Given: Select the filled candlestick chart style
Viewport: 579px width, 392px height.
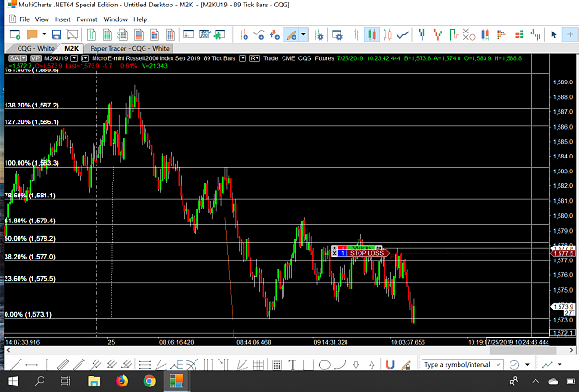Looking at the screenshot, I should pos(371,34).
